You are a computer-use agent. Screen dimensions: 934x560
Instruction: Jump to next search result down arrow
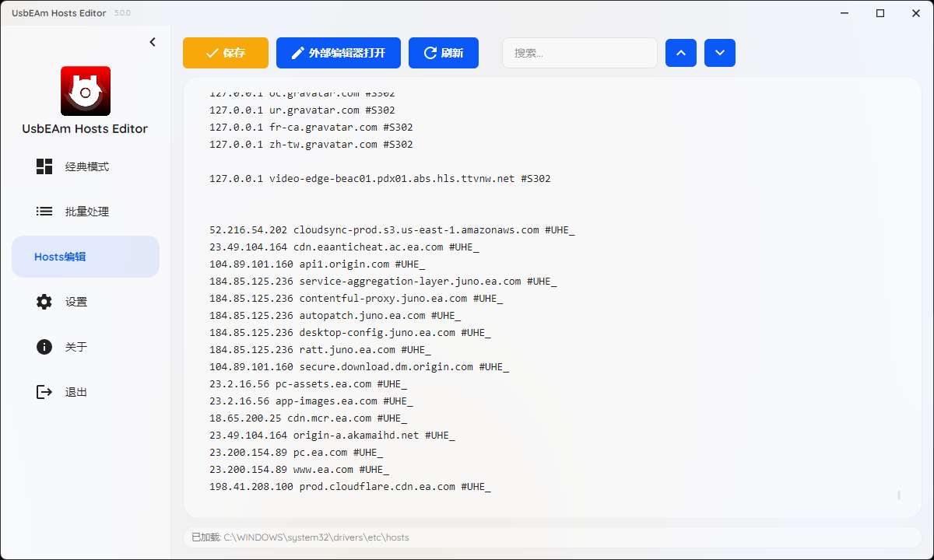[x=720, y=53]
